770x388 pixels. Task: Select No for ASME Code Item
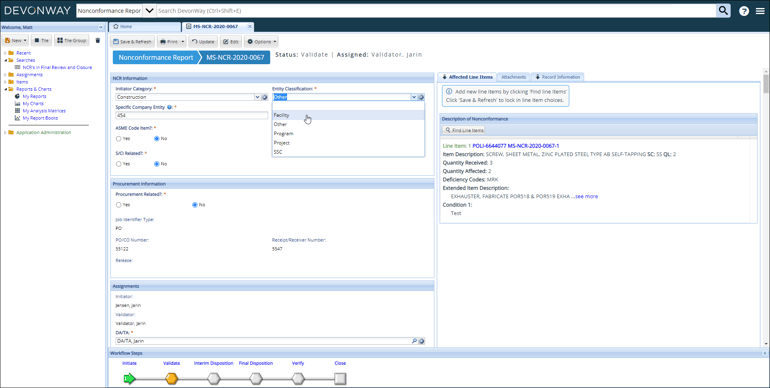pos(157,139)
